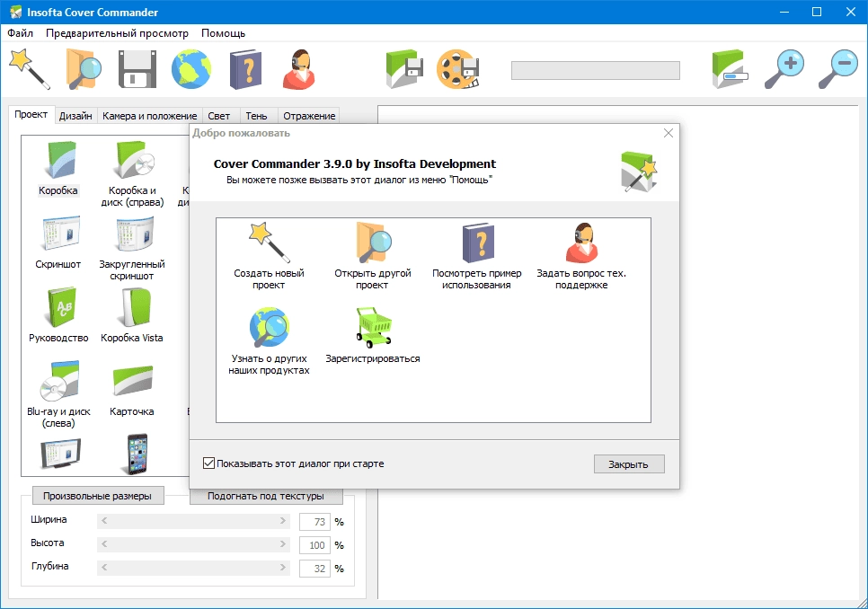Click right arrow of Глубина slider
This screenshot has width=868, height=609.
click(x=283, y=568)
